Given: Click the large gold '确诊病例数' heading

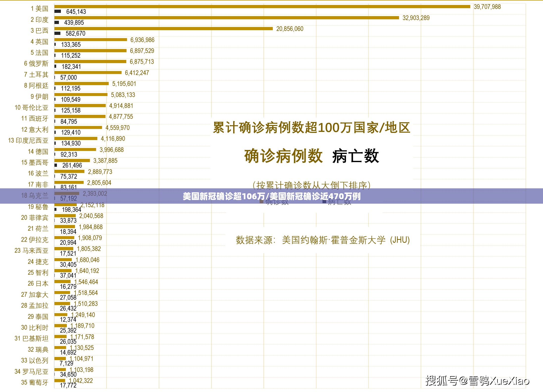Looking at the screenshot, I should click(x=283, y=156).
